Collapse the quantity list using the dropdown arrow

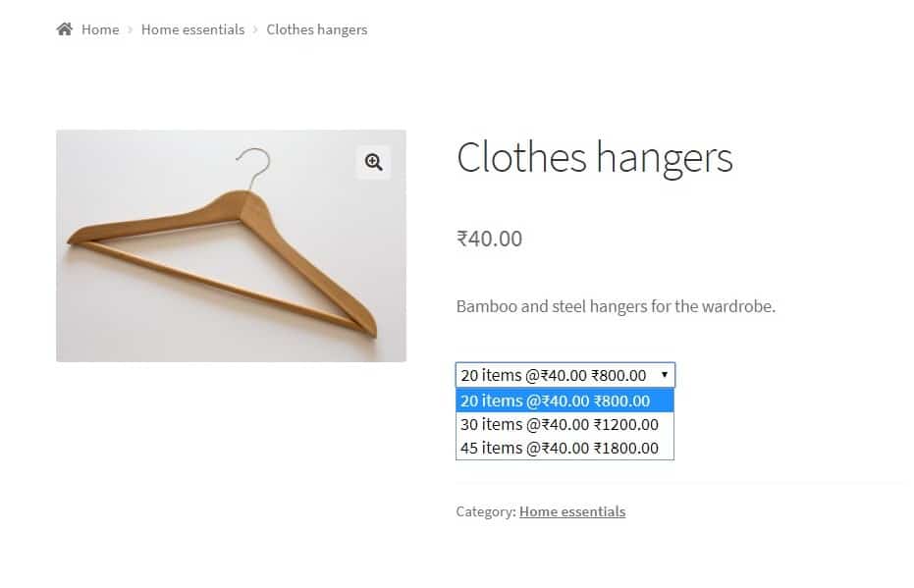[665, 375]
